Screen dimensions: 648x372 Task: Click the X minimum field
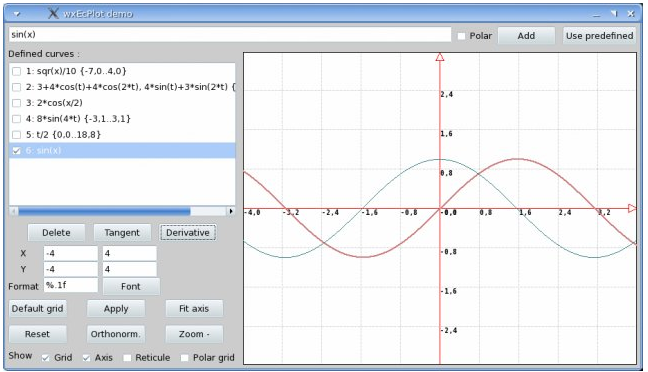[x=71, y=253]
